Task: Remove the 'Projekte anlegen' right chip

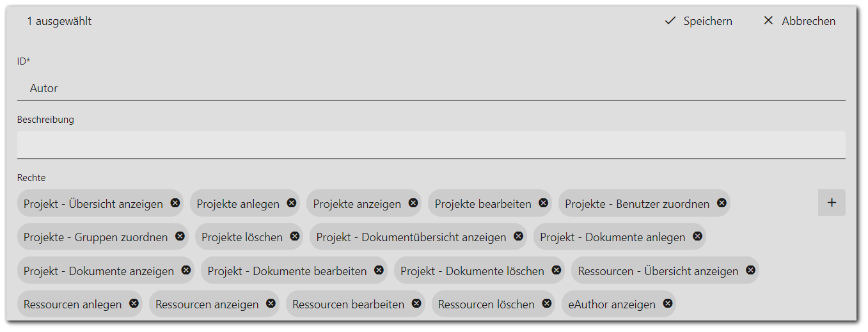Action: tap(292, 203)
